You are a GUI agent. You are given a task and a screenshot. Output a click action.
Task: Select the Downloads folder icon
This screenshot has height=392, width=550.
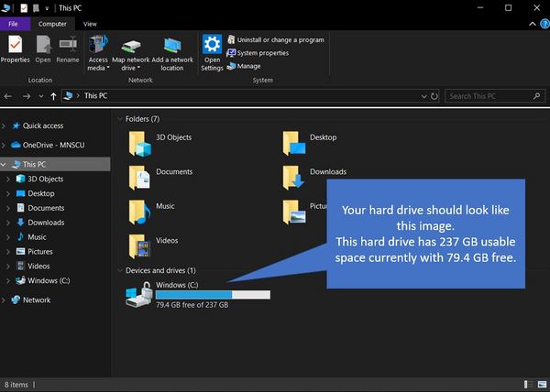point(294,178)
